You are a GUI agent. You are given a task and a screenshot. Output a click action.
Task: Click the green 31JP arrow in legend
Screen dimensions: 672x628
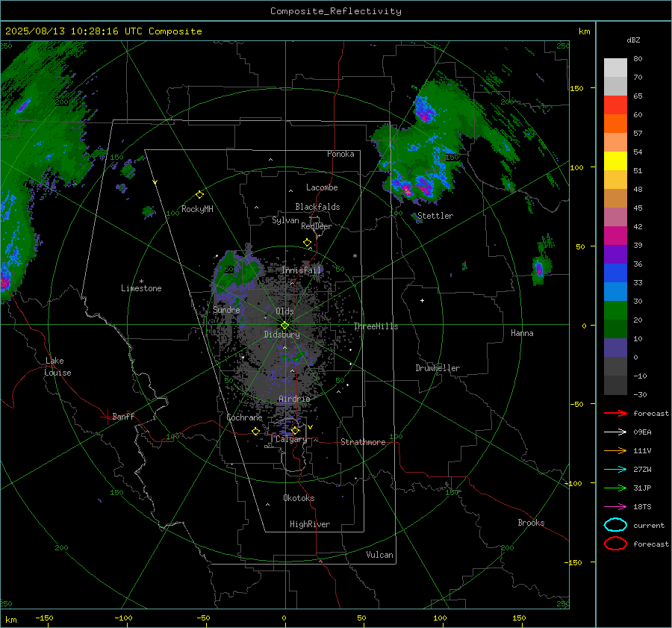615,488
